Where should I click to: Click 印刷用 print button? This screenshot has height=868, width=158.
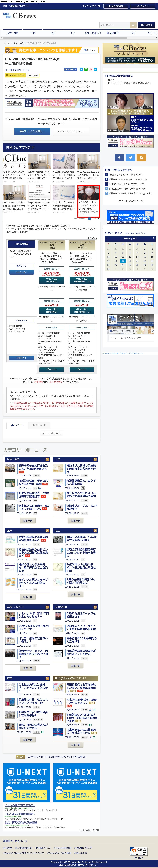click(33, 75)
